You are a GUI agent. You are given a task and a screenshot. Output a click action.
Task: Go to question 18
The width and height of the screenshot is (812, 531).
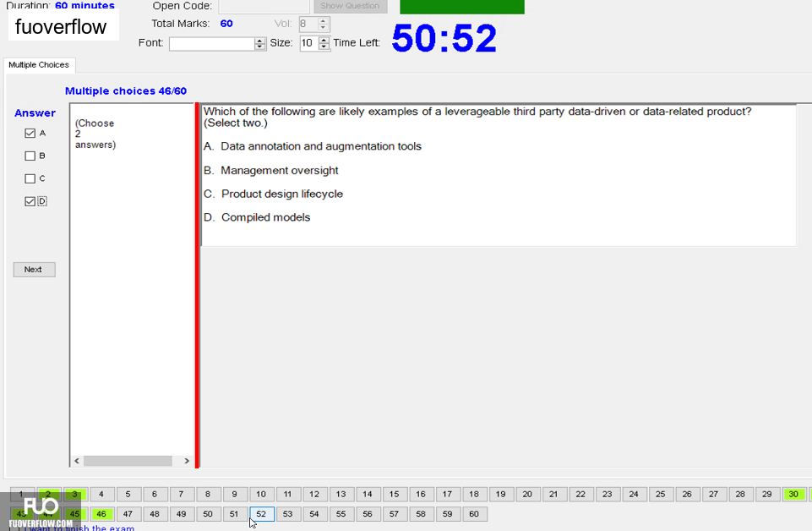(474, 494)
